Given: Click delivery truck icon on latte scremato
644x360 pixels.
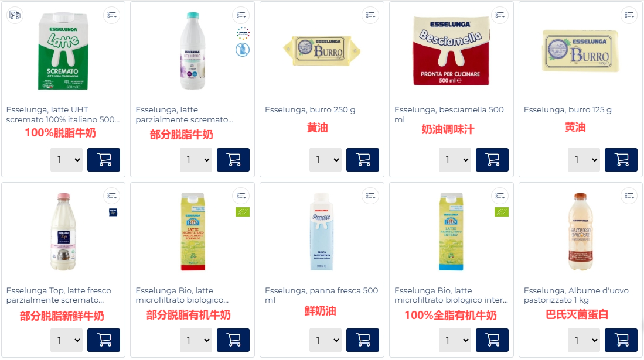Looking at the screenshot, I should point(15,15).
